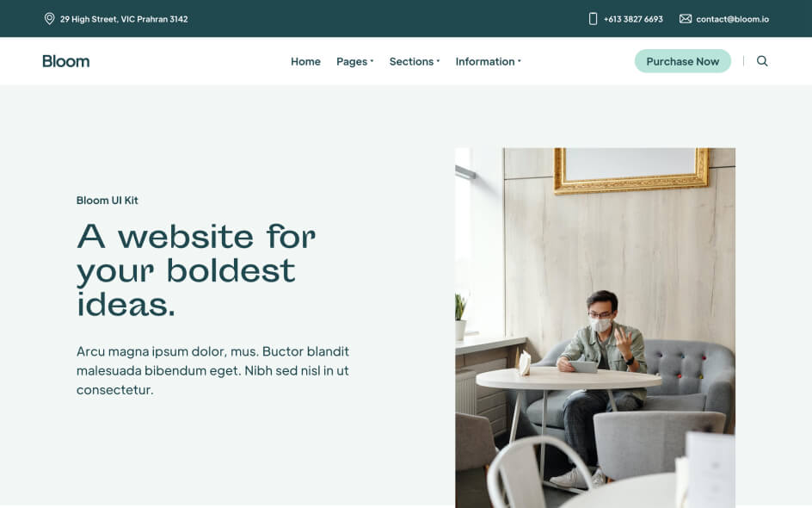The width and height of the screenshot is (812, 508).
Task: Open the Sections menu
Action: tap(411, 61)
